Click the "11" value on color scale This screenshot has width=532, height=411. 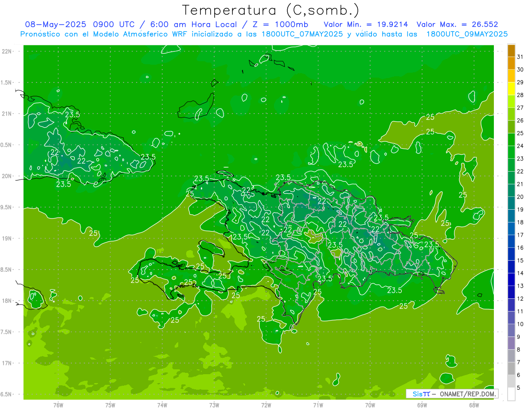click(520, 311)
